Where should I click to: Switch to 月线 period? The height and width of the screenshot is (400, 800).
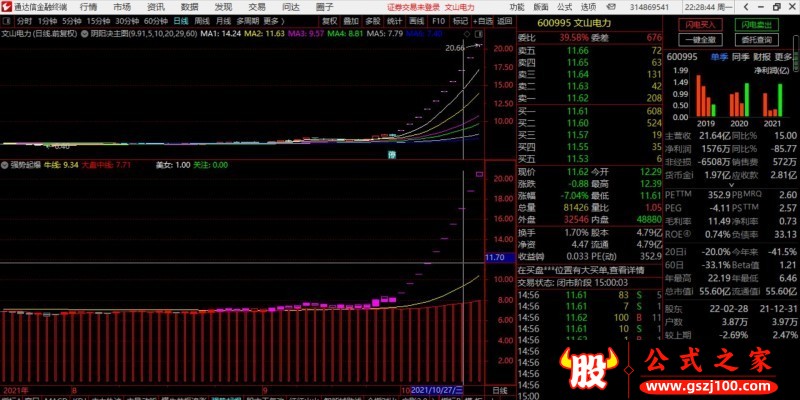point(223,21)
